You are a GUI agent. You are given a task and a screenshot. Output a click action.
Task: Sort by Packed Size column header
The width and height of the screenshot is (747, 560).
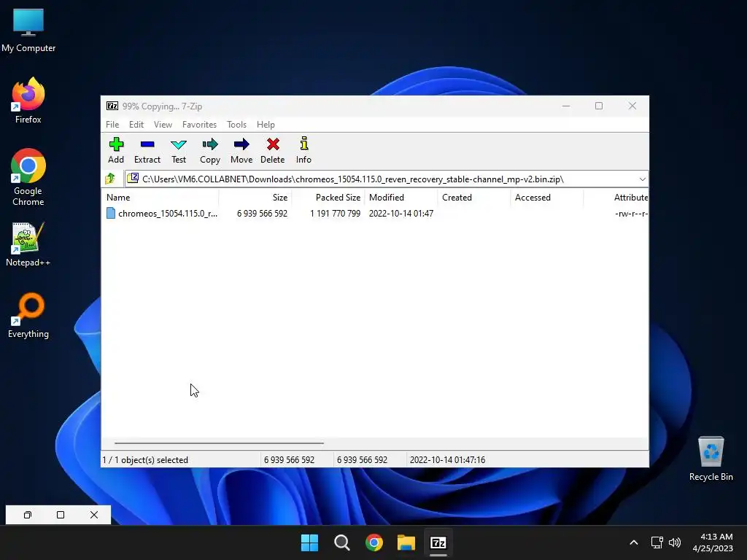pyautogui.click(x=328, y=197)
